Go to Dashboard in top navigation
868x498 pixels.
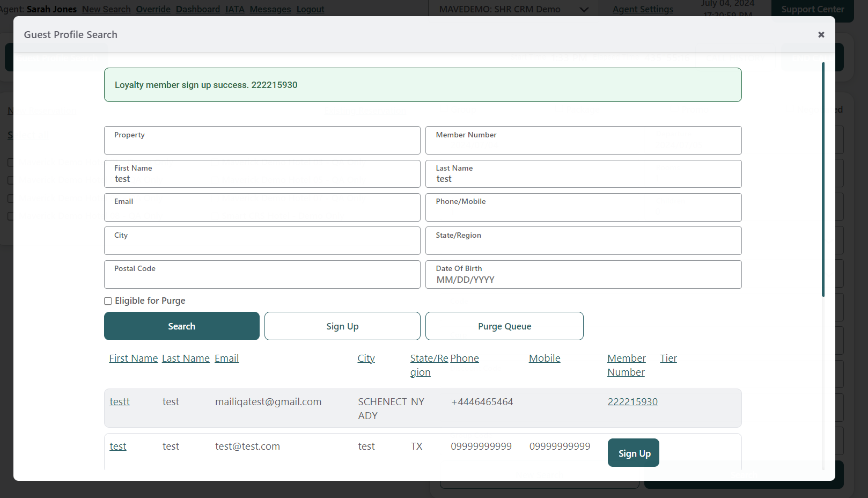pos(198,9)
